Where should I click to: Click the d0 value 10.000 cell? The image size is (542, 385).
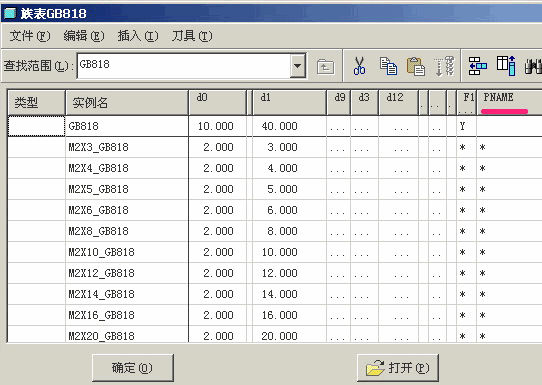(x=218, y=126)
